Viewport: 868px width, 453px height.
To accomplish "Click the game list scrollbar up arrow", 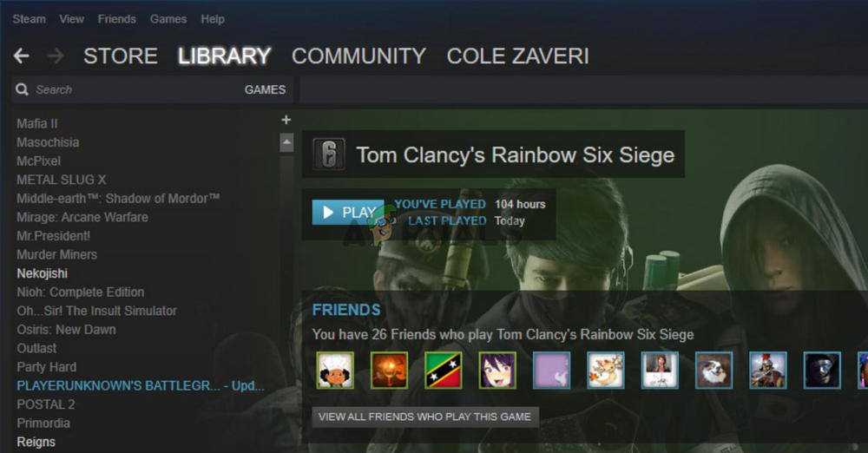I will pos(286,142).
